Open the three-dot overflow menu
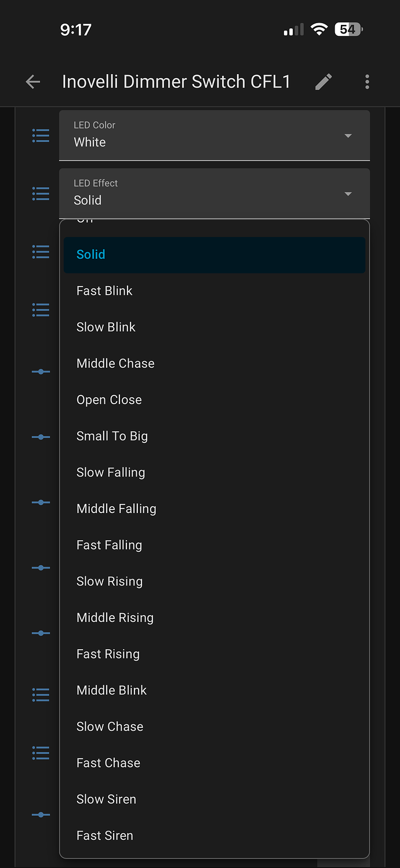 click(x=367, y=82)
